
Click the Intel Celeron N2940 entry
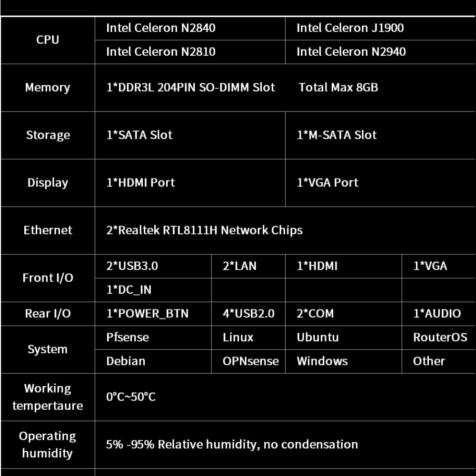pos(351,51)
